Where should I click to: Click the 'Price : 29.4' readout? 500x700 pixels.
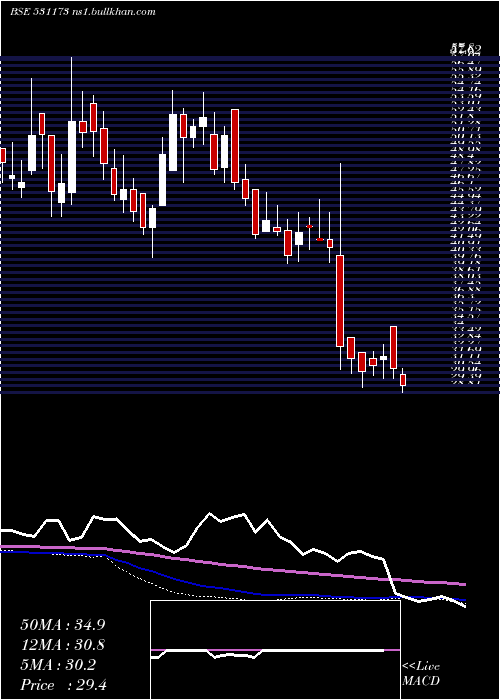click(64, 685)
